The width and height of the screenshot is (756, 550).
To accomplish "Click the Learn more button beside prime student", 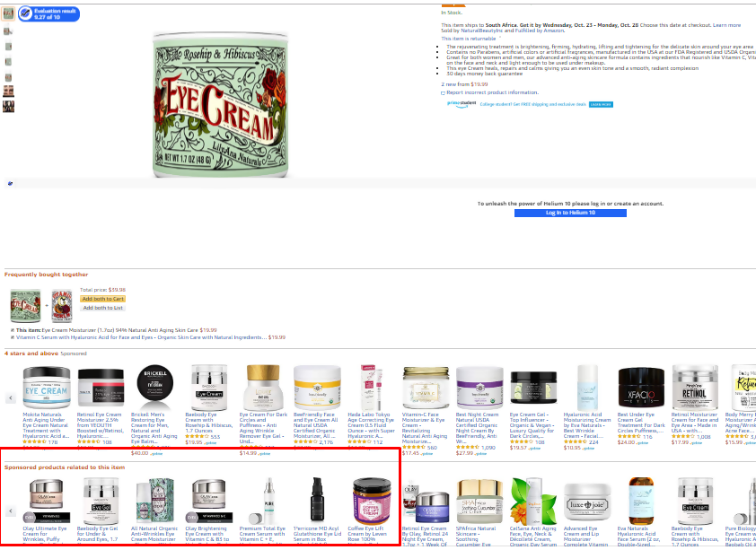I will [x=601, y=104].
